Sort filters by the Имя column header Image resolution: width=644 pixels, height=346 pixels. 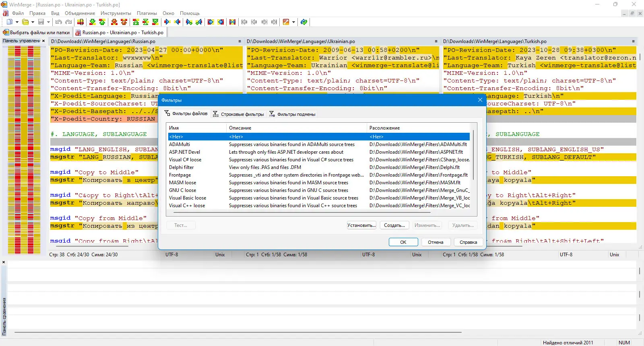[197, 128]
